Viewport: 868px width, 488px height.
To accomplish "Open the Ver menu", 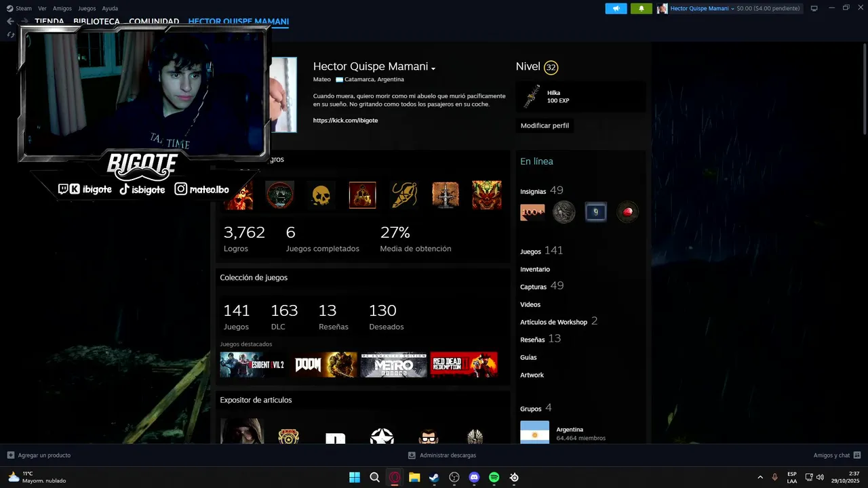I will tap(43, 8).
